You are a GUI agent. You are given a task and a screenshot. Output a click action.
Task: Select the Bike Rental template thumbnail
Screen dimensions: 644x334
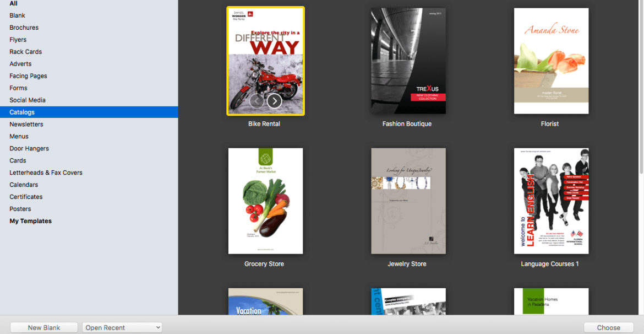266,61
